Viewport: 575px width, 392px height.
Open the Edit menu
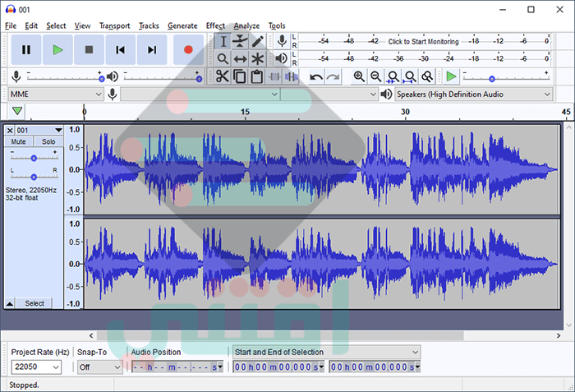[x=31, y=25]
